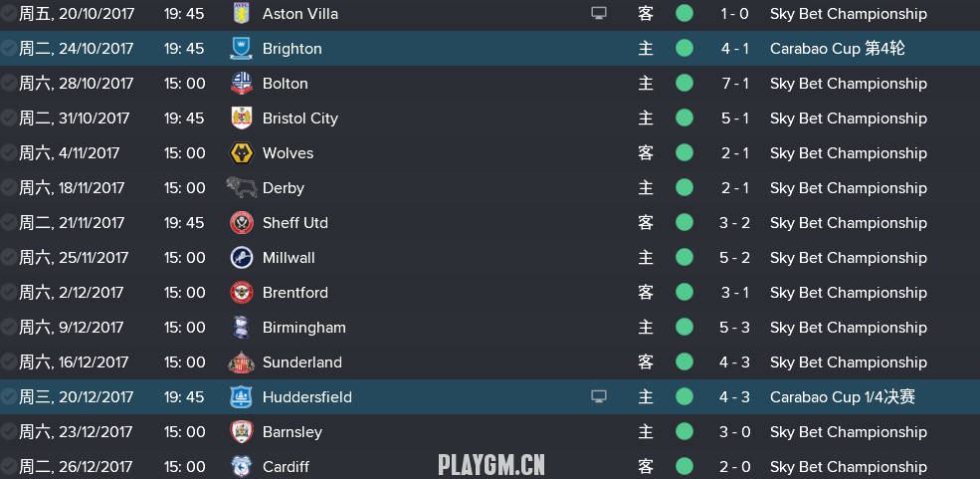Open the Cardiff team name link
Screen dimensions: 980x479
click(286, 466)
